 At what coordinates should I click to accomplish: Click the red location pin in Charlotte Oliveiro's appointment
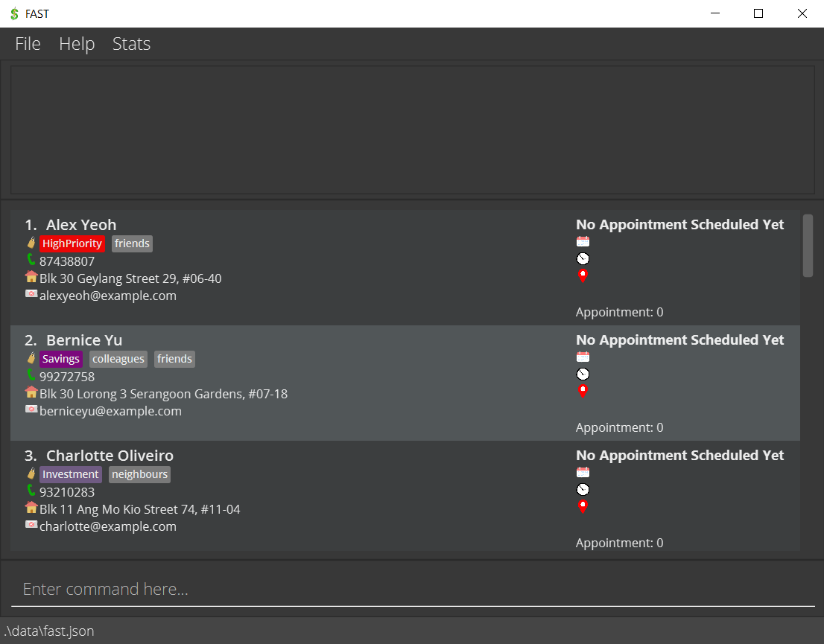pyautogui.click(x=583, y=506)
